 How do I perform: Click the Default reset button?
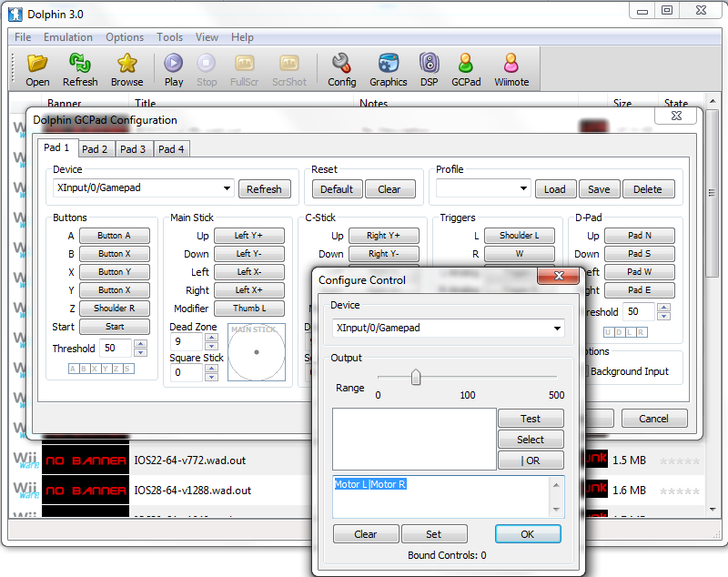point(337,189)
